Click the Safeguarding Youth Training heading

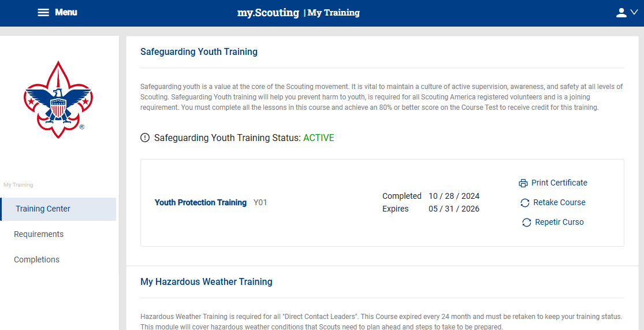199,52
